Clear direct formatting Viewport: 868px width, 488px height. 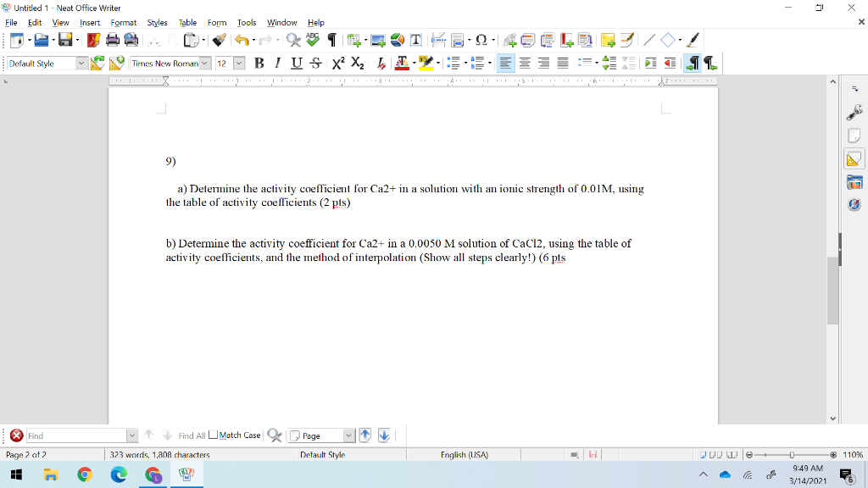381,63
